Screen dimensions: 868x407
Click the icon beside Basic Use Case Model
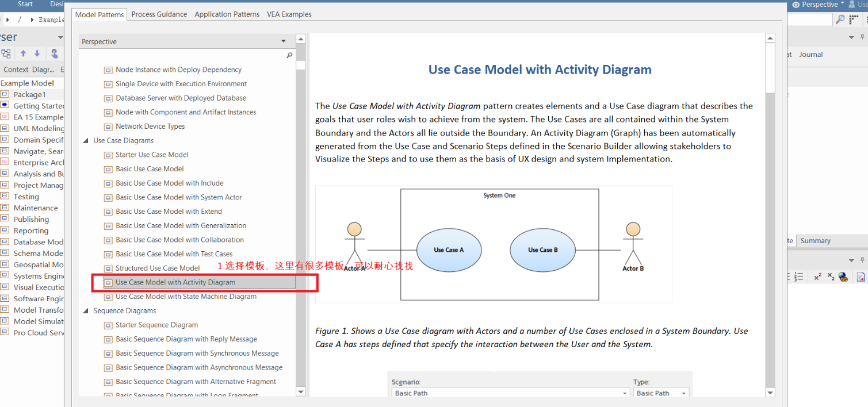click(108, 170)
